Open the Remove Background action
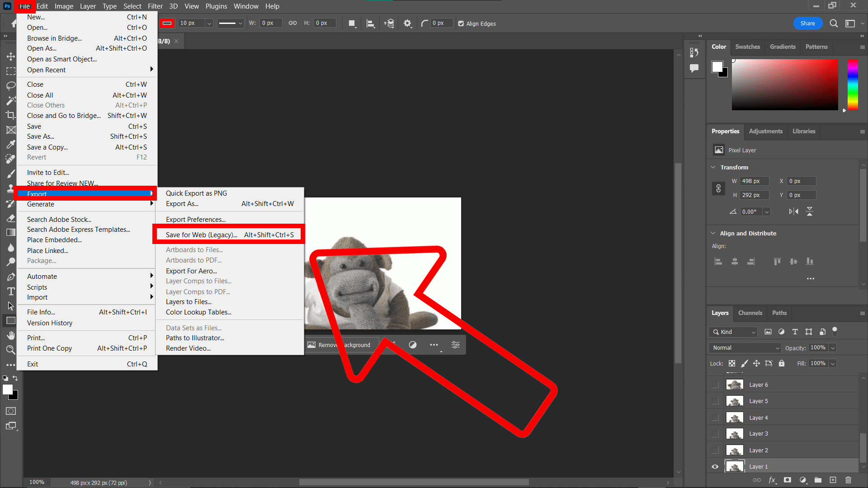Screen dimensions: 868x488 pyautogui.click(x=341, y=345)
